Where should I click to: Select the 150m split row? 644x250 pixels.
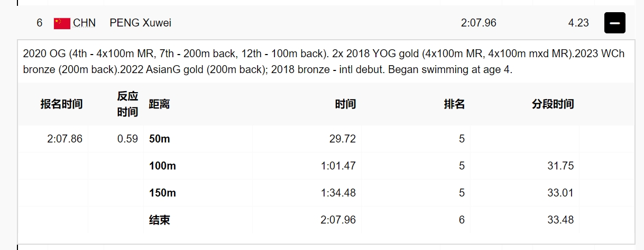tap(326, 193)
